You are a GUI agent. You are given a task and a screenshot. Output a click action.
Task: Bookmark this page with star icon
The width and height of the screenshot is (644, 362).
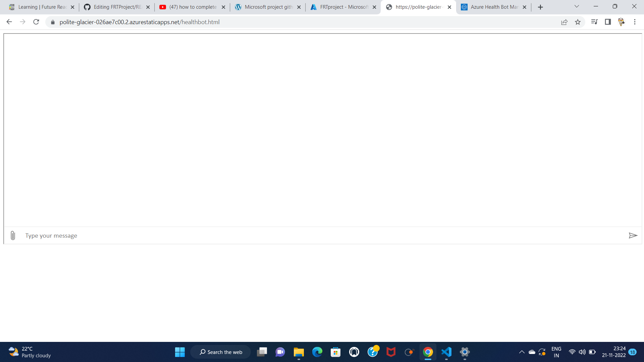[578, 22]
